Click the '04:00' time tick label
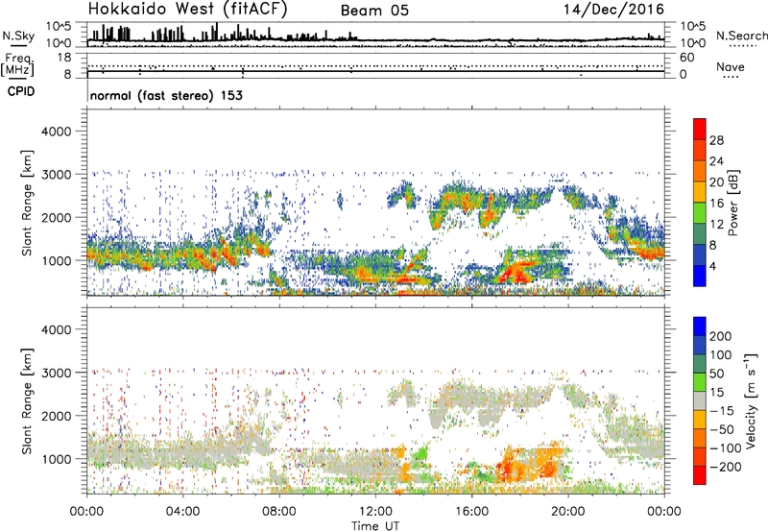Screen dimensions: 768x532 (182, 512)
